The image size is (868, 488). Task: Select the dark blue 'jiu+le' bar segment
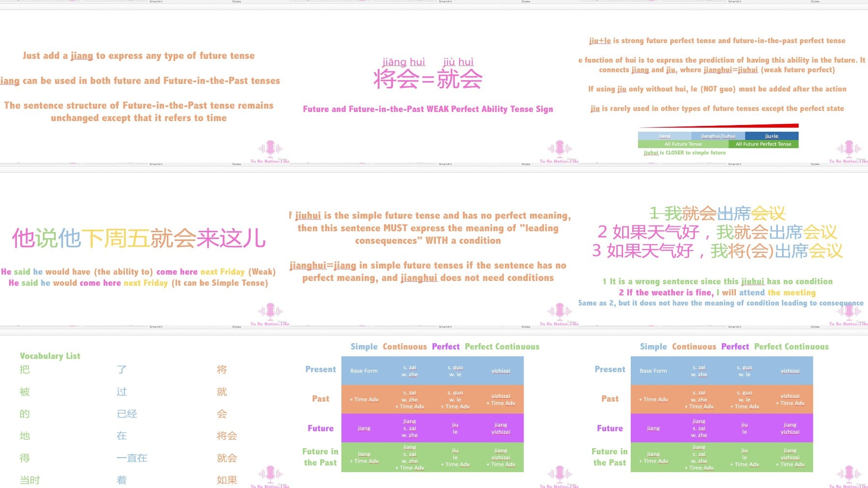coord(772,136)
